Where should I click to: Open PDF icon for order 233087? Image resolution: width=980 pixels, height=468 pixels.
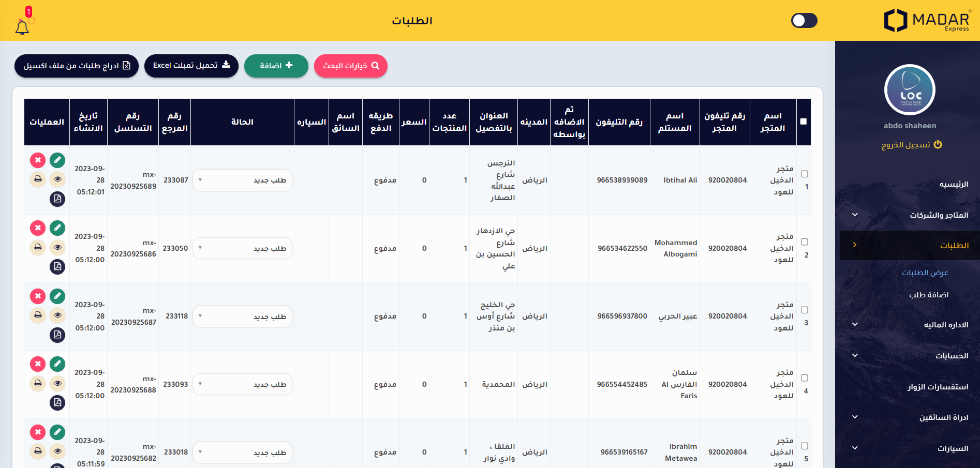57,199
